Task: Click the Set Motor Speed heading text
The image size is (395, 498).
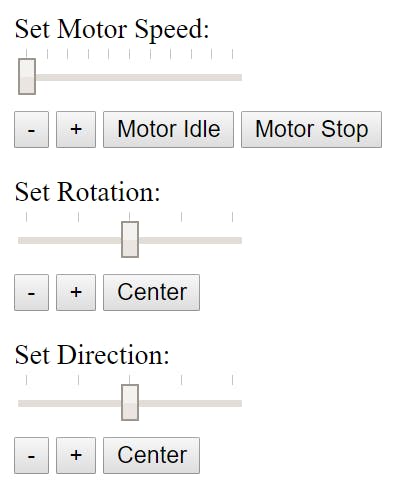Action: tap(112, 30)
